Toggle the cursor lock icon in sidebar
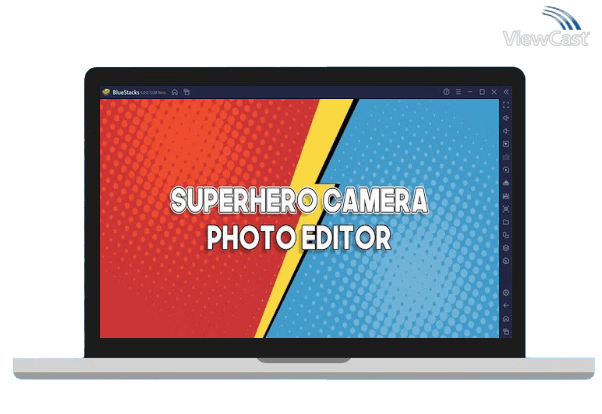Screen dimensions: 602x414 (506, 144)
